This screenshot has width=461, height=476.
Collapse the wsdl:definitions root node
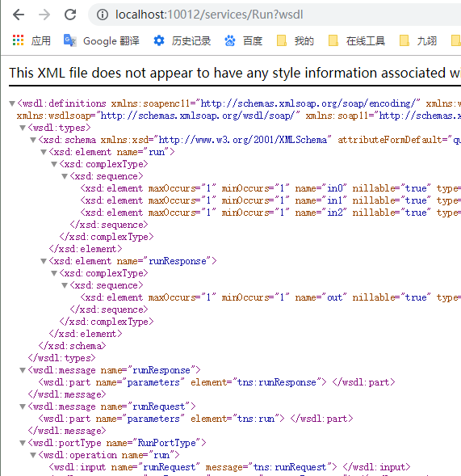coord(12,103)
